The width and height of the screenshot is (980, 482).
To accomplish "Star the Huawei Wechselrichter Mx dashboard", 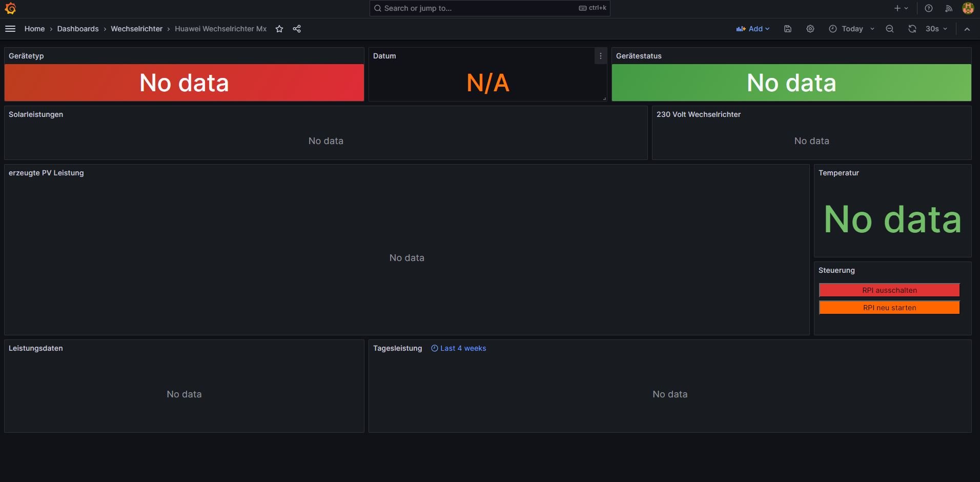I will pyautogui.click(x=279, y=29).
